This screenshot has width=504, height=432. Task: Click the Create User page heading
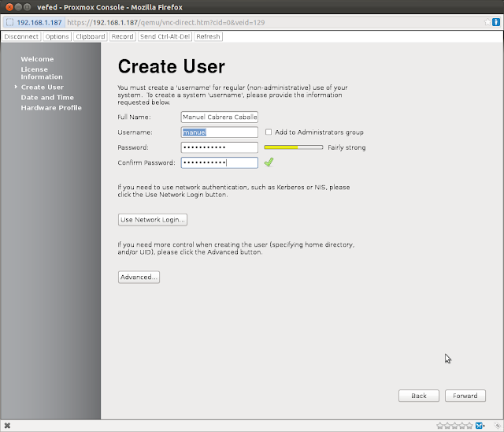click(172, 66)
